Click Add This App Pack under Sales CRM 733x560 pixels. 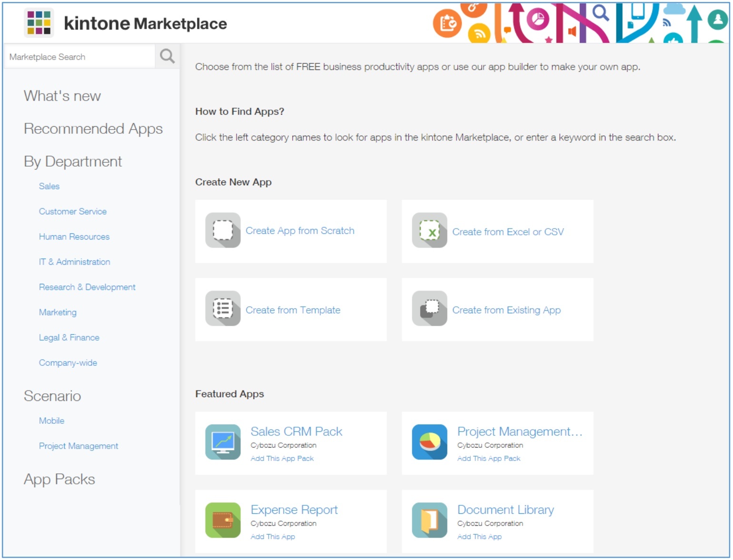click(x=282, y=459)
